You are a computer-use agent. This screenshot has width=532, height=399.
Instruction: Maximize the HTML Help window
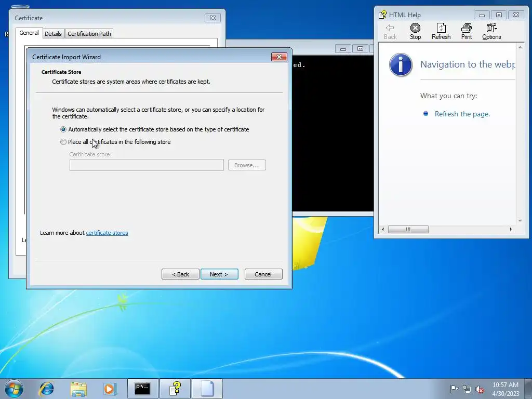click(x=499, y=15)
